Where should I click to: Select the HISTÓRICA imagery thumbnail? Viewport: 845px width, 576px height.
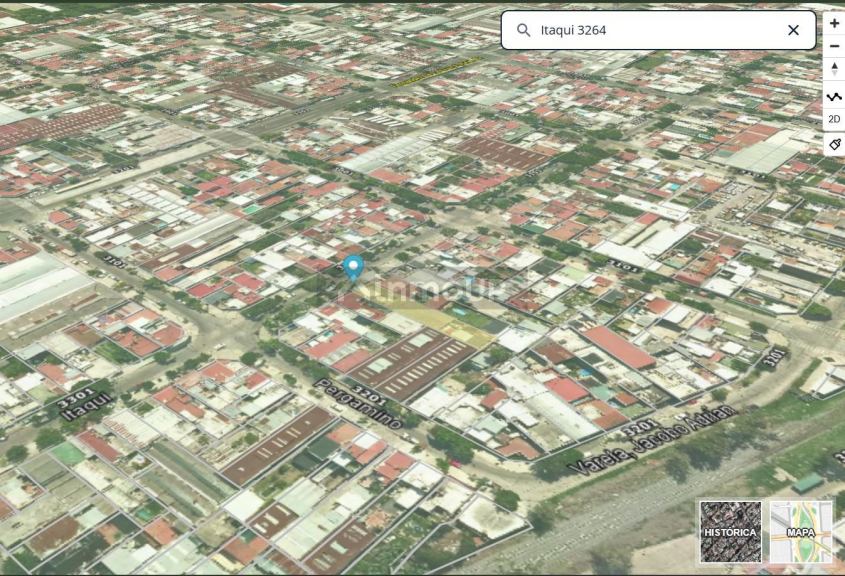[x=730, y=532]
